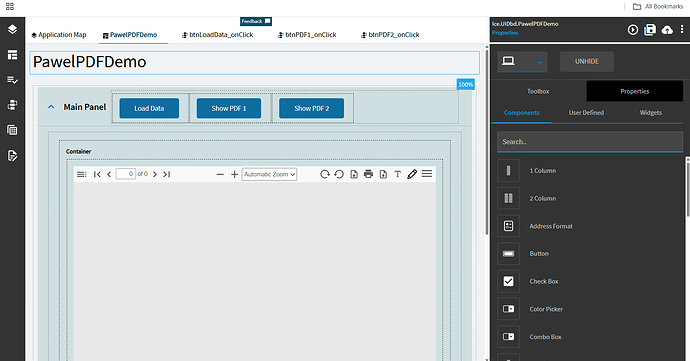This screenshot has width=690, height=361.
Task: Zoom out the PDF viewer
Action: [x=220, y=174]
